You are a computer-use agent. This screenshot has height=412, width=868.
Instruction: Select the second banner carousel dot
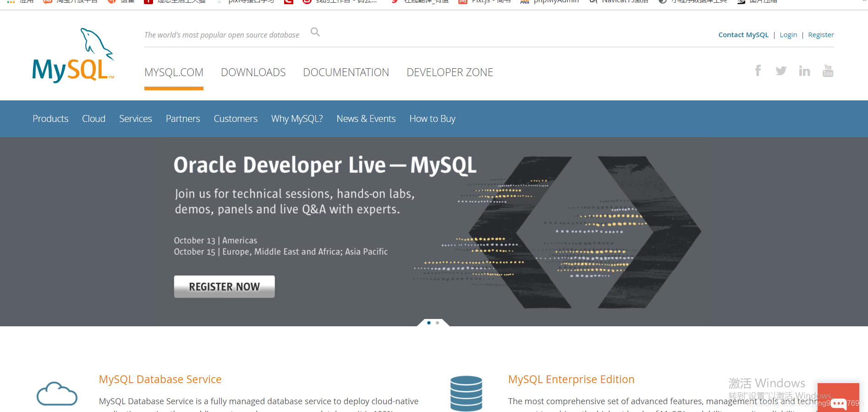tap(438, 323)
